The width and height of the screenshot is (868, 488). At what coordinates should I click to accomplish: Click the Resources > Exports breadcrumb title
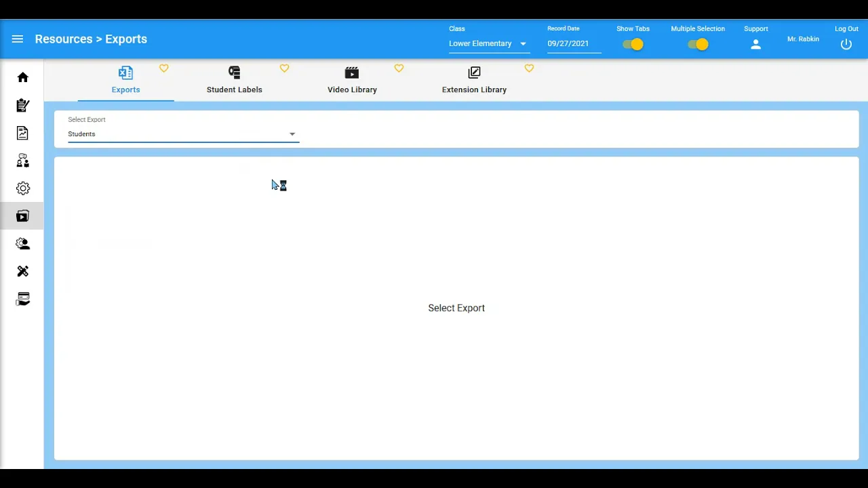91,39
